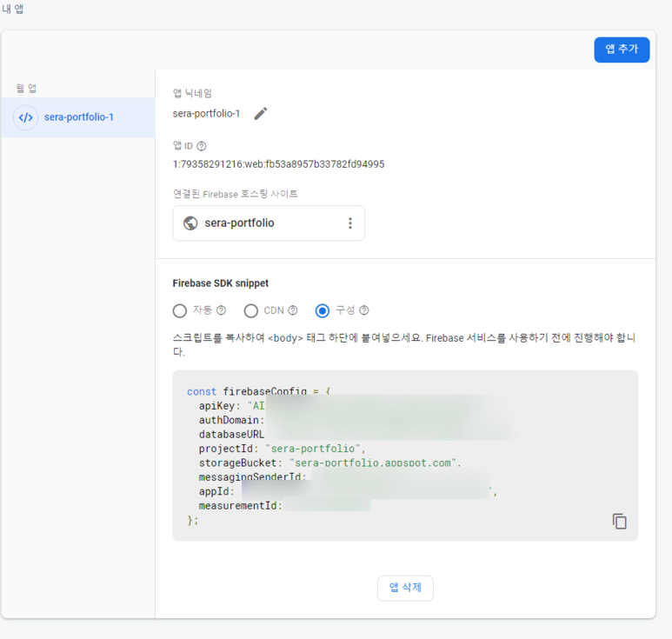The height and width of the screenshot is (639, 672).
Task: Select the 자동 radio option
Action: click(180, 310)
